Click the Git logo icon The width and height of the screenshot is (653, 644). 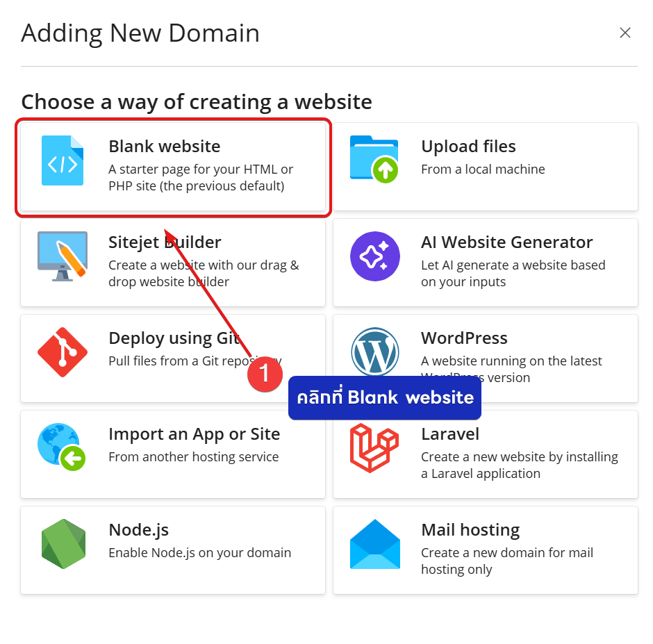(x=63, y=352)
